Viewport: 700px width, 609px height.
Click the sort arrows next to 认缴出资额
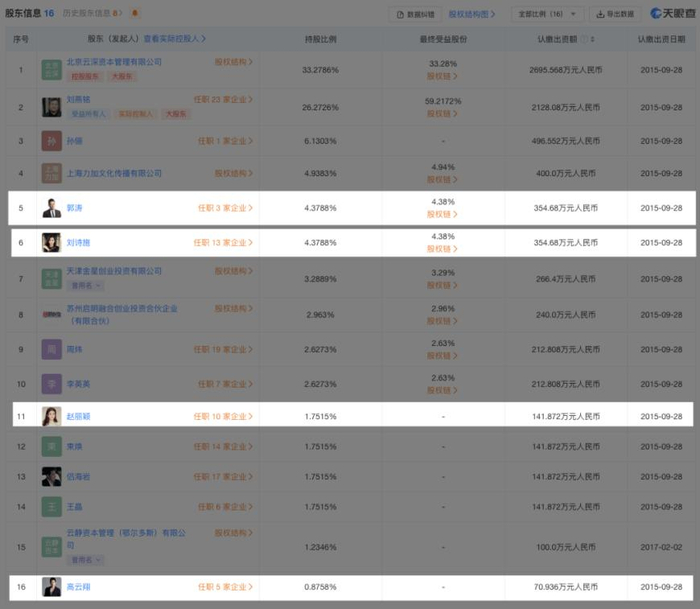[x=592, y=39]
